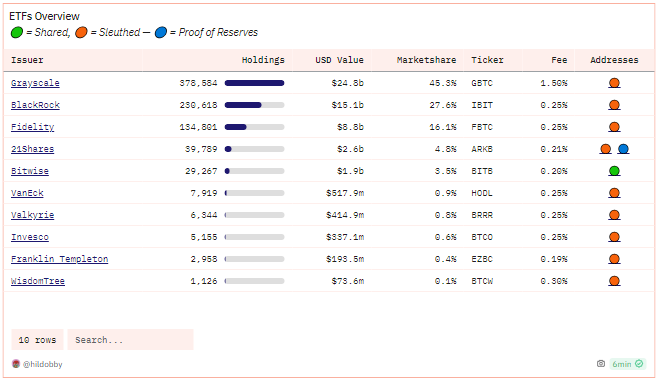Click the 6min refresh status badge
659x380 pixels.
click(627, 364)
